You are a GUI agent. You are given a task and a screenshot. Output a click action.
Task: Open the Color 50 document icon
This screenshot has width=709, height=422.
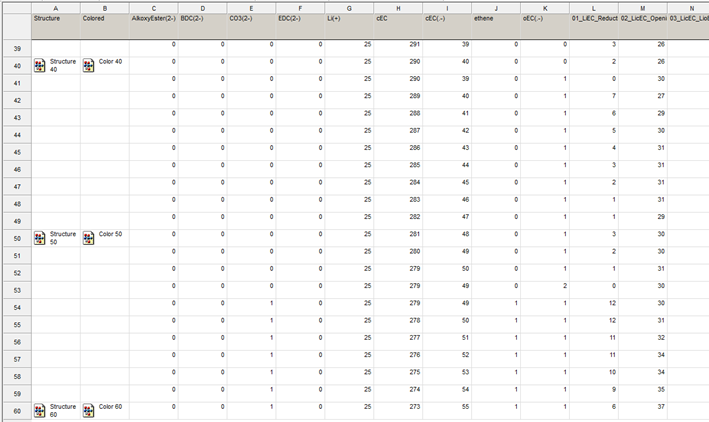coord(89,238)
